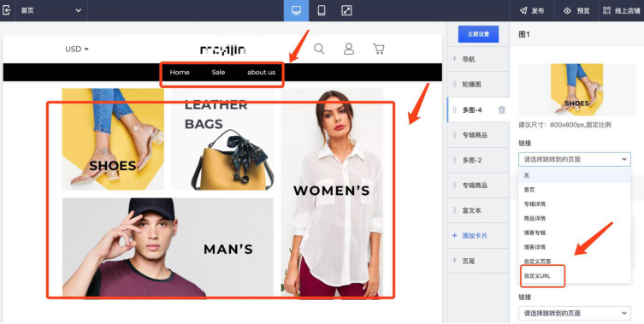644x324 pixels.
Task: Select the 多图-4 card
Action: (478, 109)
